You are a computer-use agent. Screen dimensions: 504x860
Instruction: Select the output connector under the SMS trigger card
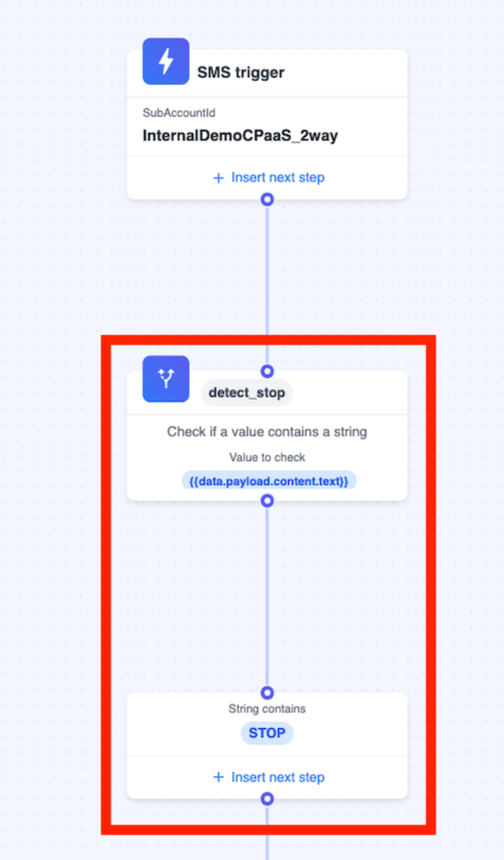(x=267, y=200)
